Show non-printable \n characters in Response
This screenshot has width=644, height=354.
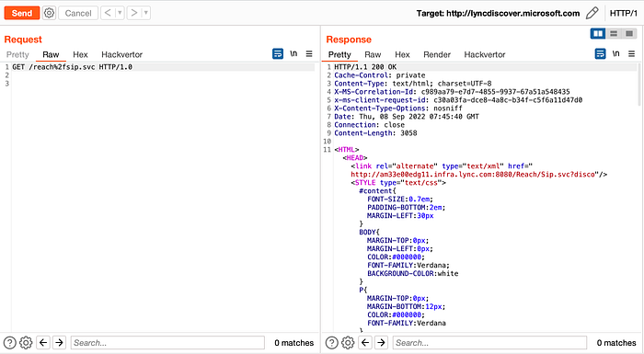click(615, 54)
